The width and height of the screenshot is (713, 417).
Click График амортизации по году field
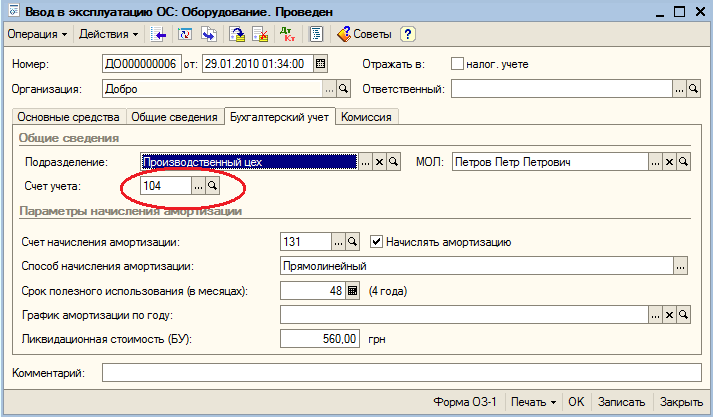coord(464,315)
